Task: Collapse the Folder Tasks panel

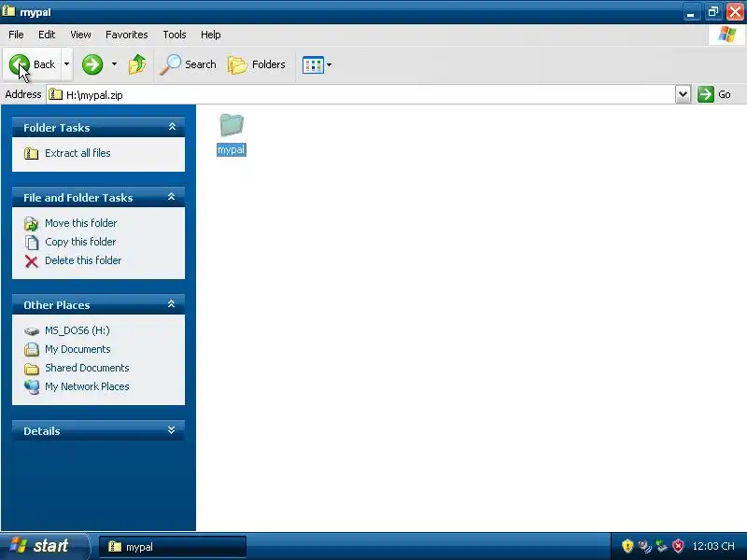Action: pos(172,127)
